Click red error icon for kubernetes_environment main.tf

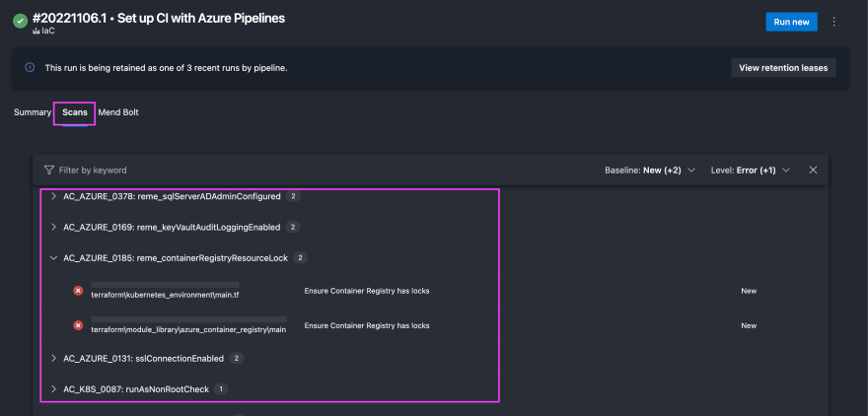pos(78,291)
